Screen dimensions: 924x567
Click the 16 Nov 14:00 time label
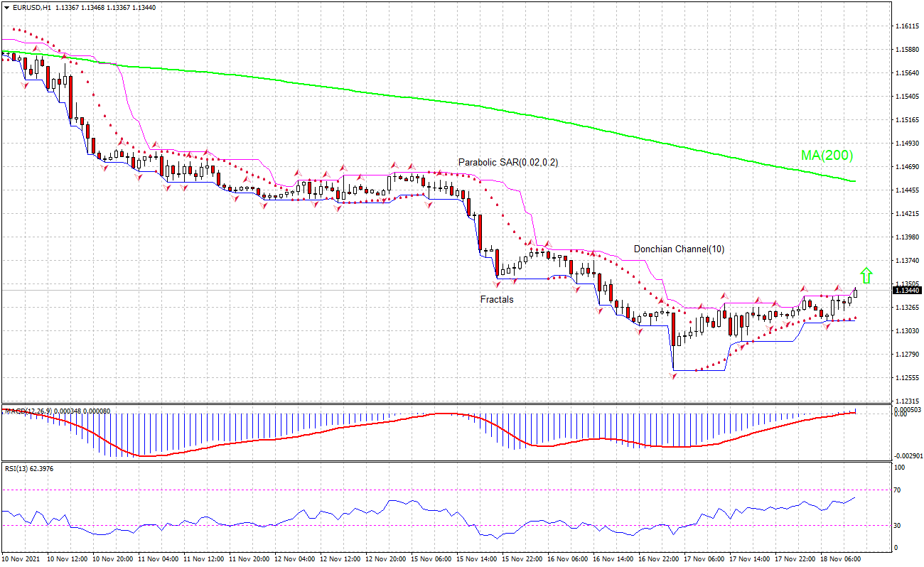click(612, 559)
